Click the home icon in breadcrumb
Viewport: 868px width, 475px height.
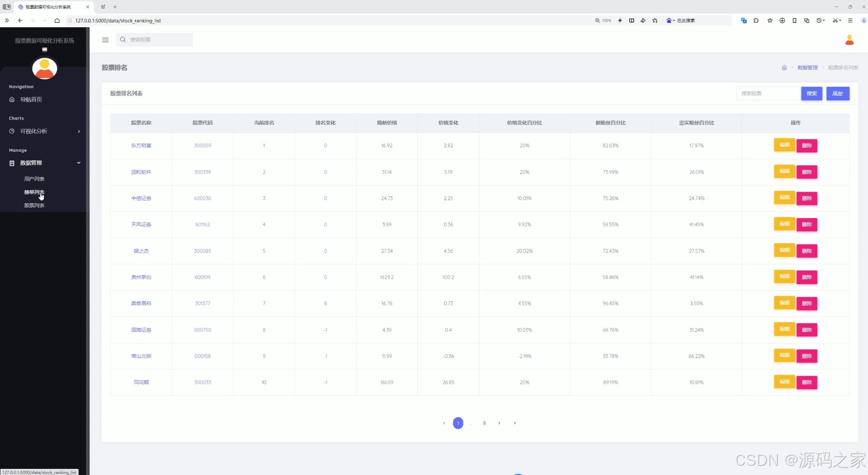click(x=784, y=68)
